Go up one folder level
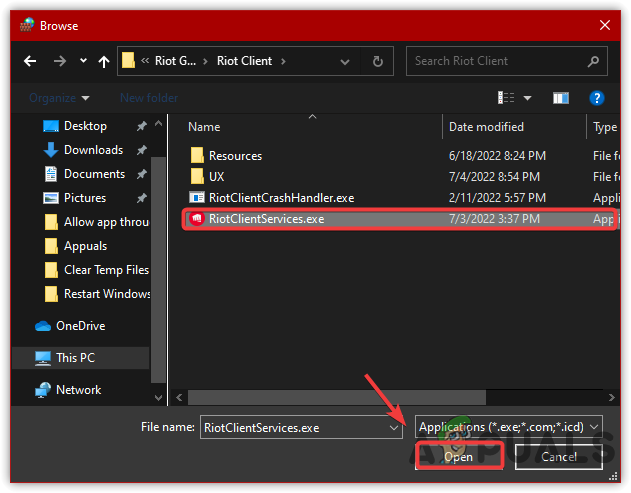631x493 pixels. click(x=104, y=62)
